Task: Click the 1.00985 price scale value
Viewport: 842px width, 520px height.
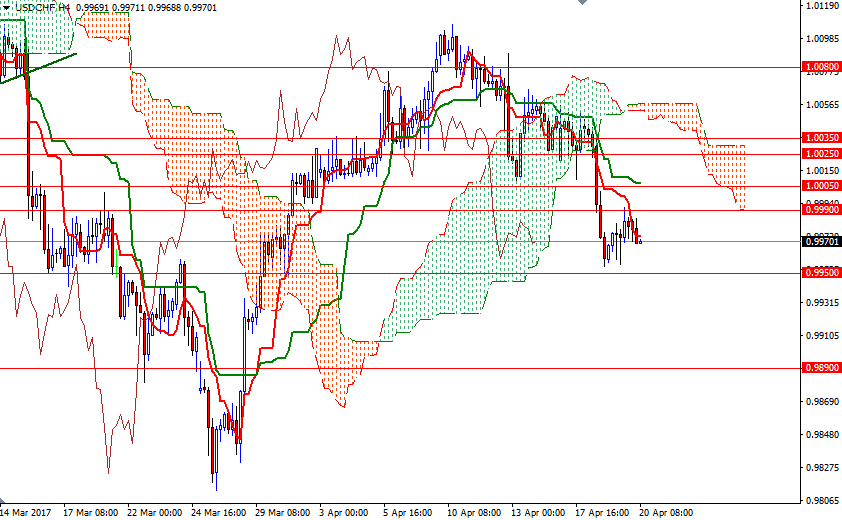Action: point(823,39)
